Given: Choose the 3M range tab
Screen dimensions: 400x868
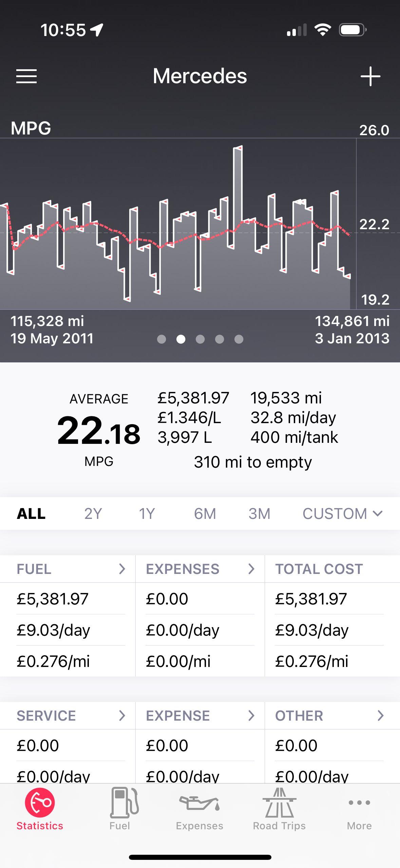Looking at the screenshot, I should (259, 513).
